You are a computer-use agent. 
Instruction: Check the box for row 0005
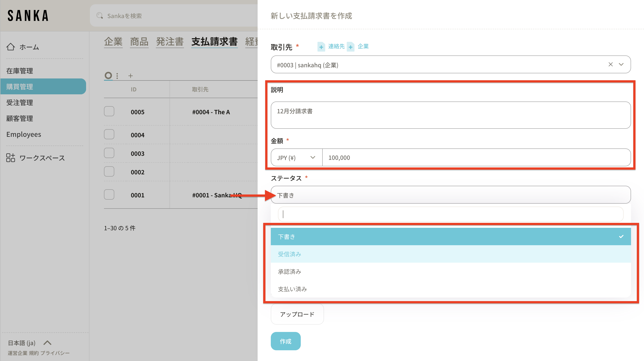click(109, 111)
